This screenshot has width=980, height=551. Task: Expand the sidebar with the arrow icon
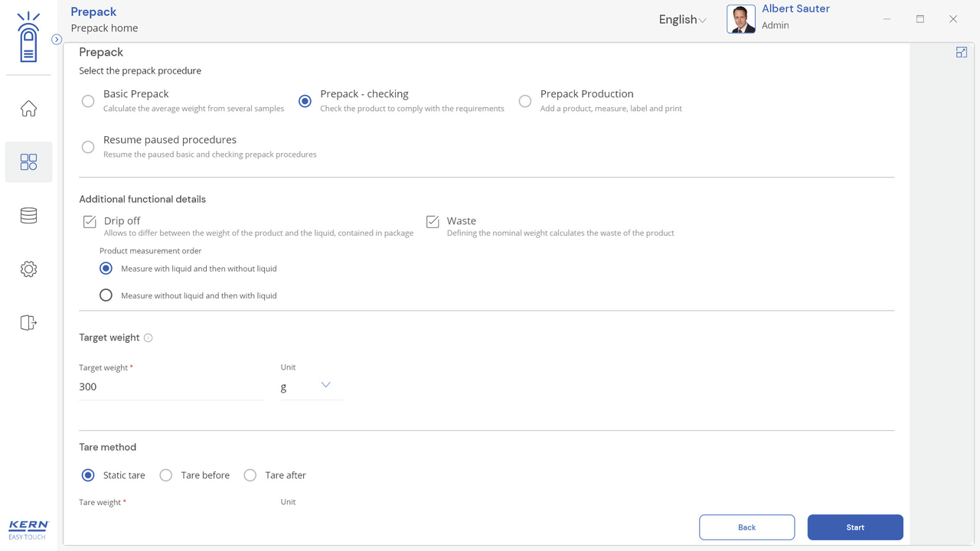(57, 39)
